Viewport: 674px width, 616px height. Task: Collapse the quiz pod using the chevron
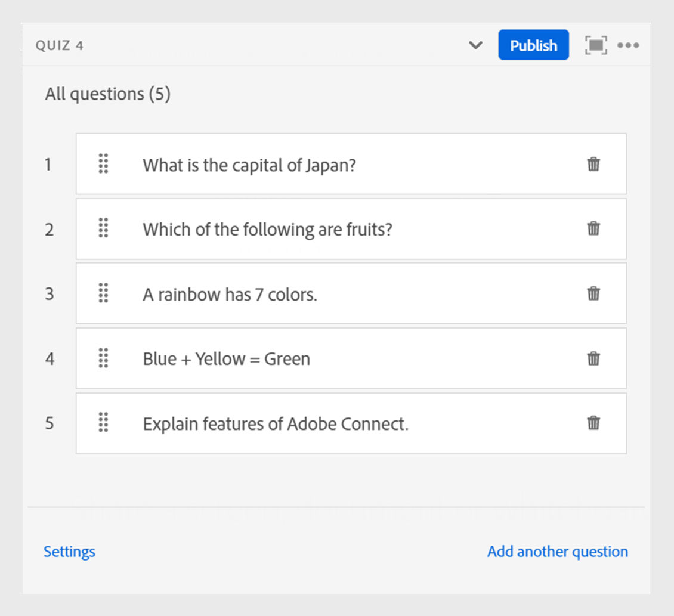(x=475, y=45)
